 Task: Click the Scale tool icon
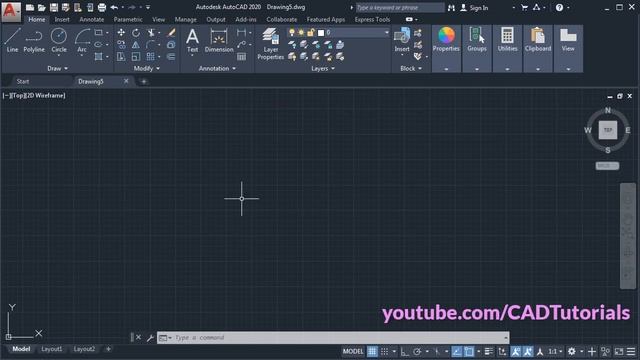(136, 56)
